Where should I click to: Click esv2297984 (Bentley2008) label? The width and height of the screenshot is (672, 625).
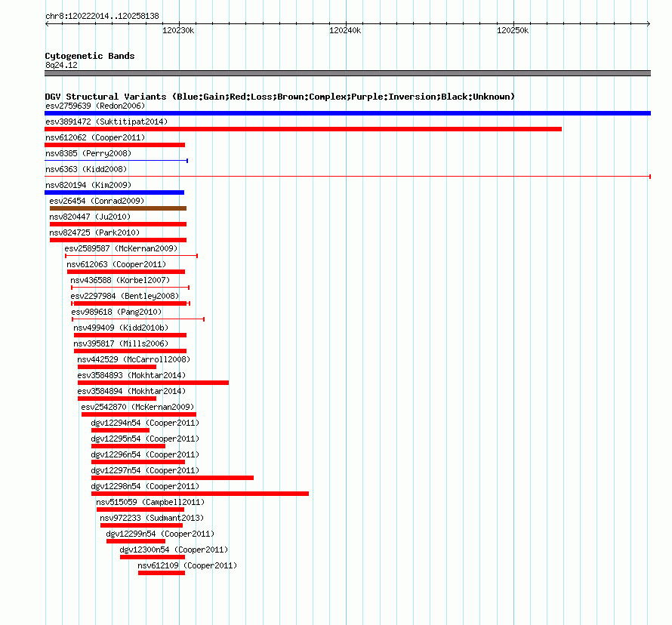pos(125,296)
